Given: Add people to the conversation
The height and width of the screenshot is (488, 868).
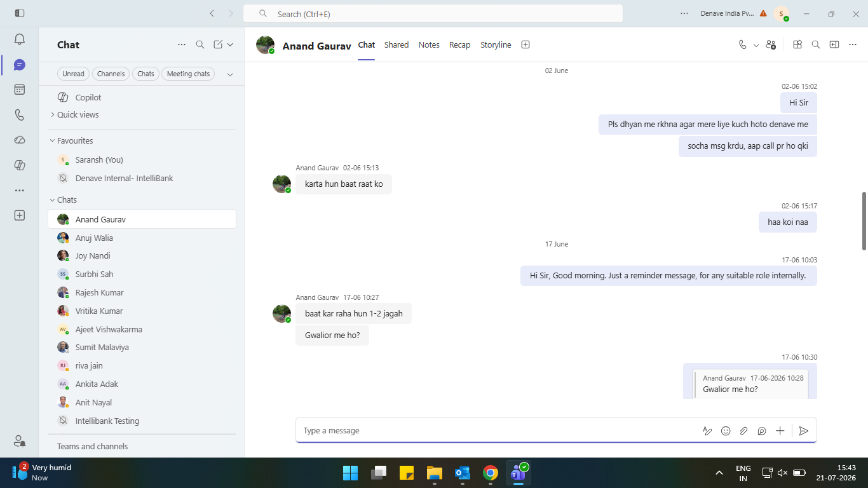Looking at the screenshot, I should click(771, 44).
